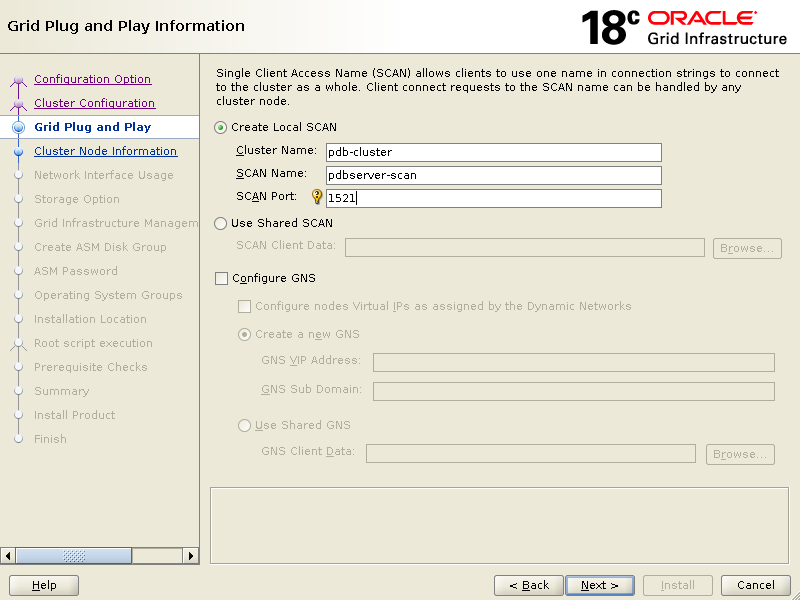Click the ASM Password step text
Screen dimensions: 800x600
[76, 271]
